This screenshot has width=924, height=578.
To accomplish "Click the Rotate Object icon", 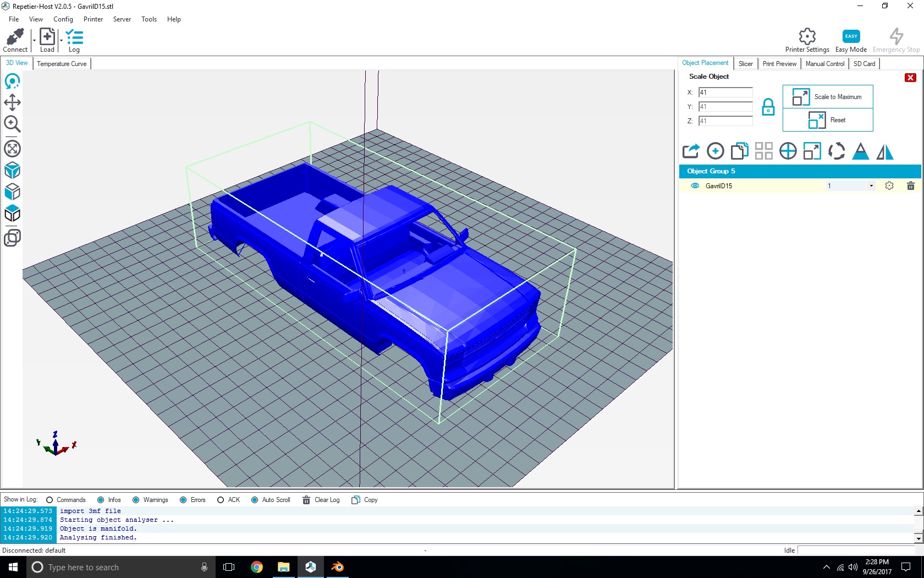I will (x=836, y=151).
